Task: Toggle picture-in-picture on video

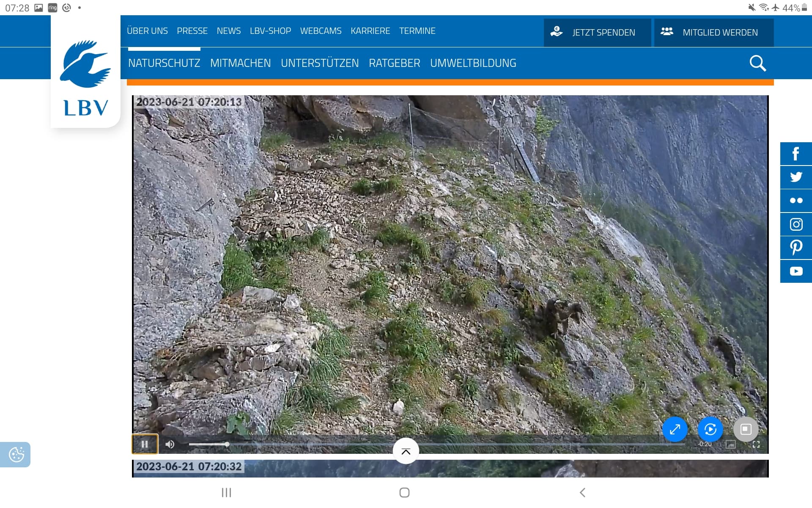Action: point(731,444)
